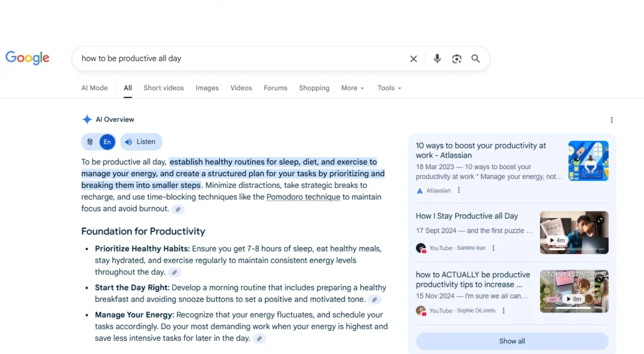Open Atlassian result three-dot menu
The height and width of the screenshot is (354, 644).
point(458,190)
